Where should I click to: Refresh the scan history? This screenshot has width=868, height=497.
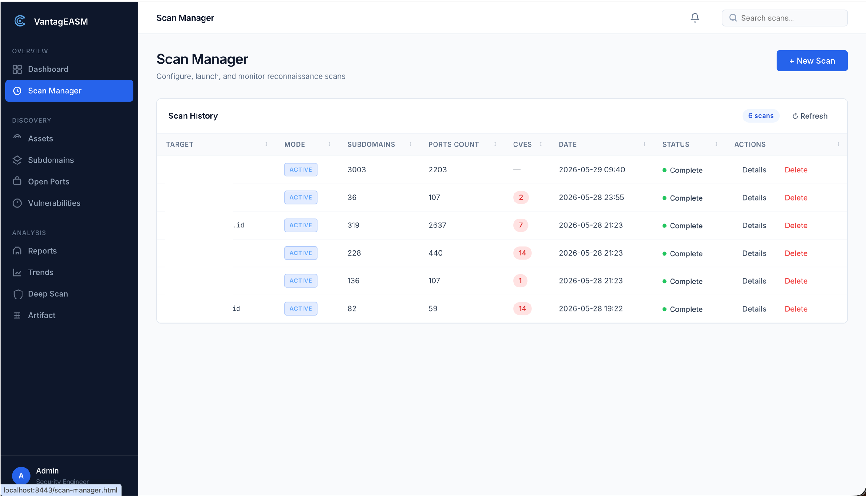point(810,116)
